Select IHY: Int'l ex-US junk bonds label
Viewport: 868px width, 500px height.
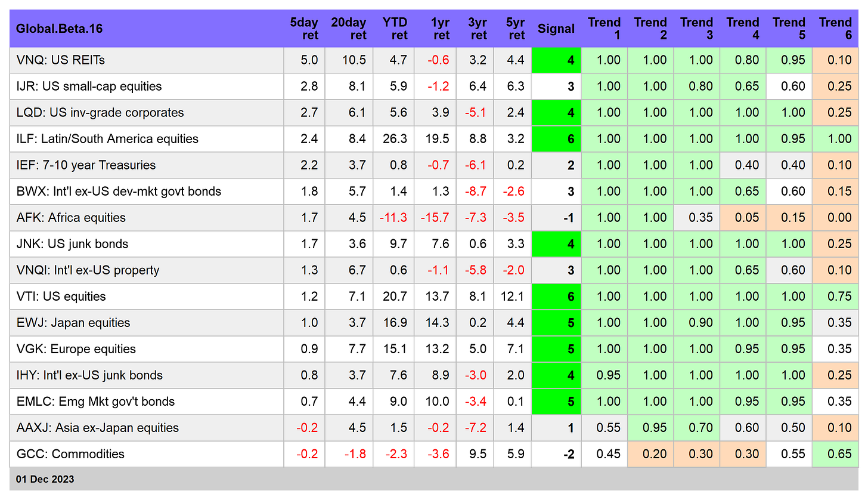[x=89, y=375]
